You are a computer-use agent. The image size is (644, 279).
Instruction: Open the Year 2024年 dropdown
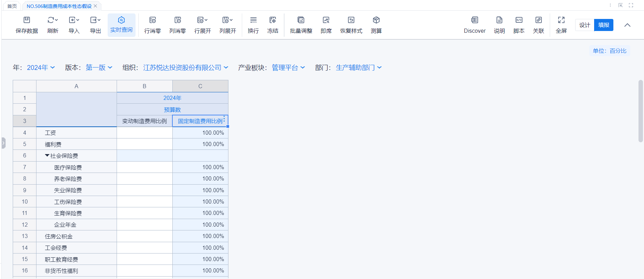(41, 68)
